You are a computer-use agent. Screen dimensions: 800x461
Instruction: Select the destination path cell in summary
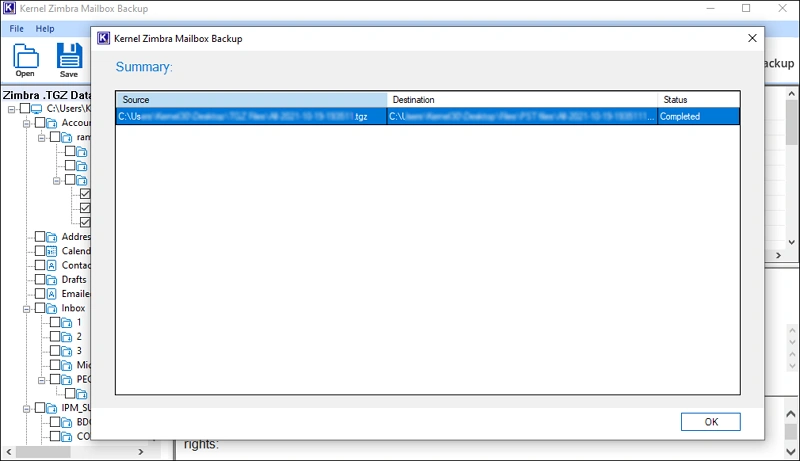click(x=522, y=116)
